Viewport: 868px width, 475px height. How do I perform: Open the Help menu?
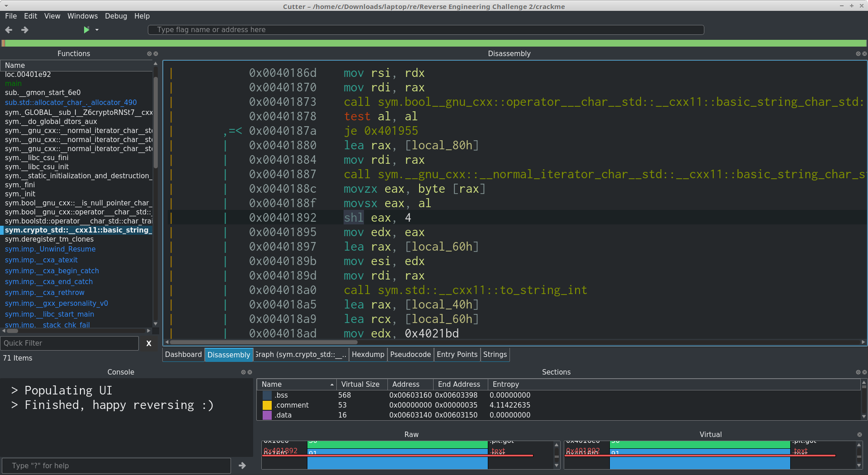click(x=142, y=16)
